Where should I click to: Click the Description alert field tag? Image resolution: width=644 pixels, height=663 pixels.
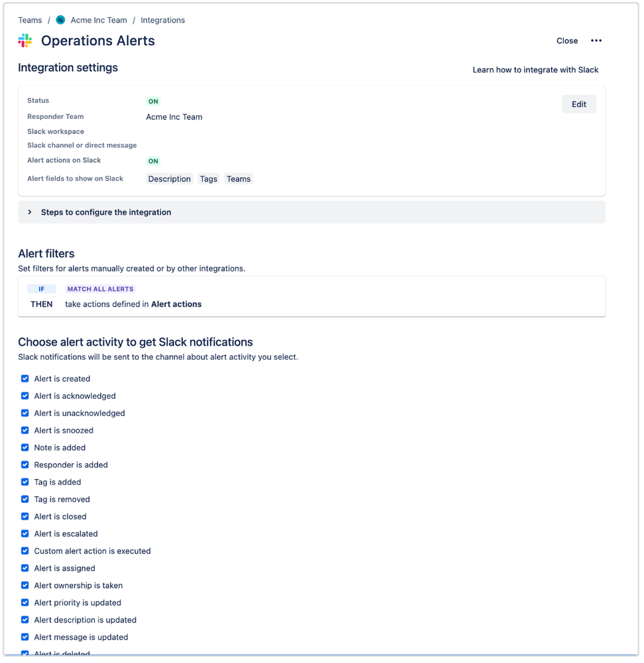coord(169,179)
